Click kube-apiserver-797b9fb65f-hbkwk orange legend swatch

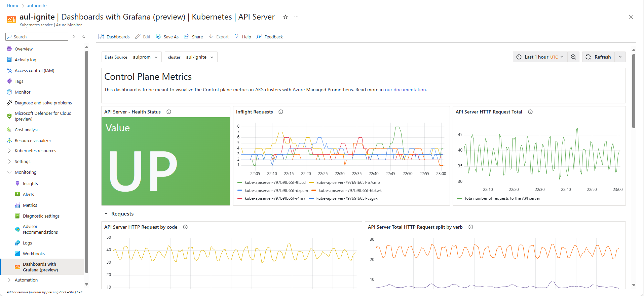point(314,191)
